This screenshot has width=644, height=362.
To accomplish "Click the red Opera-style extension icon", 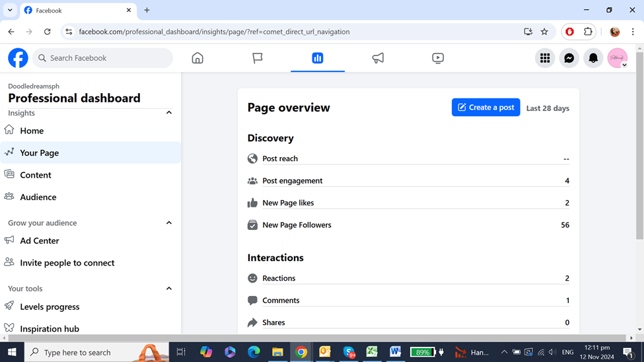I will pyautogui.click(x=569, y=32).
